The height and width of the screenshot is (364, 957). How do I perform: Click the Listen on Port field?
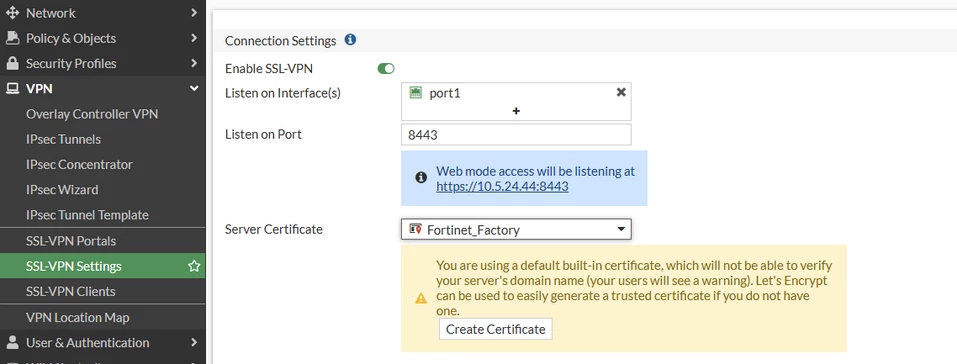tap(516, 135)
